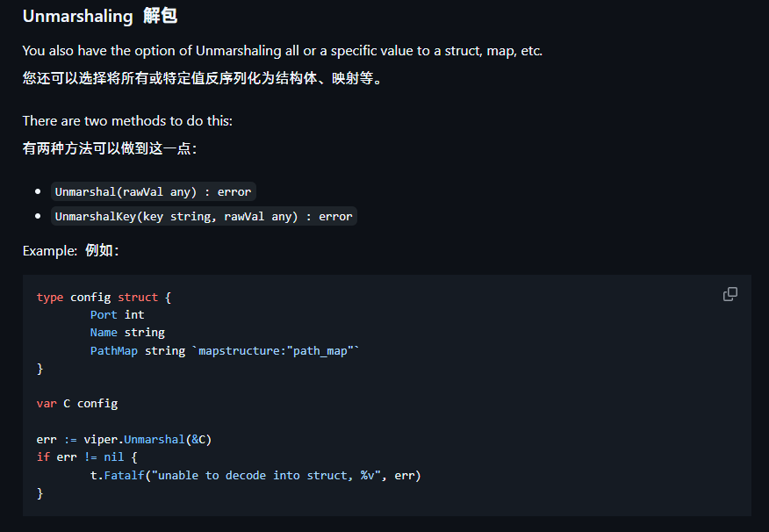Click the "var C config" line

77,404
